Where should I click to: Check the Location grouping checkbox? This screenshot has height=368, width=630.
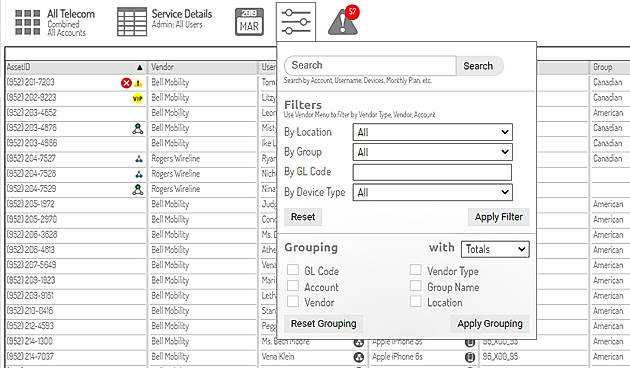click(415, 301)
